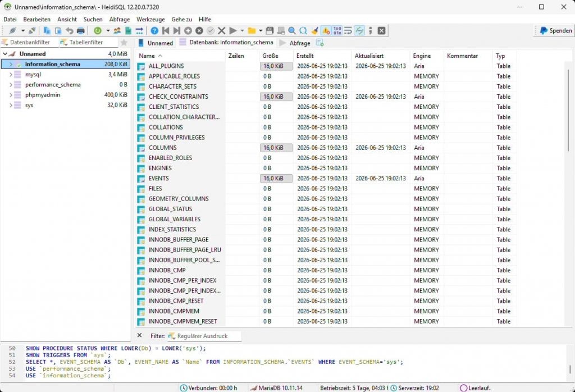Click the blue transfer arrows toolbar icon
This screenshot has width=575, height=392.
coord(139,31)
